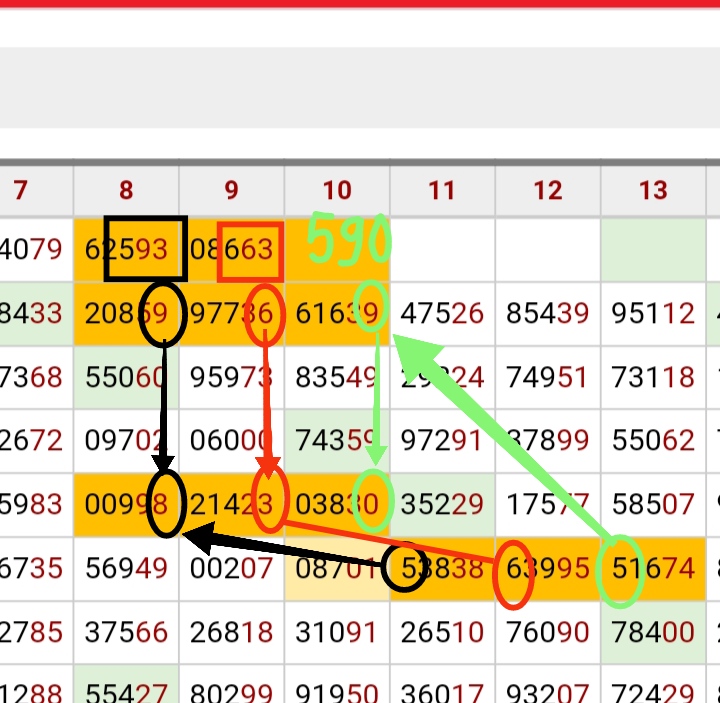Click the 95973 cell
This screenshot has width=720, height=703.
tap(231, 377)
